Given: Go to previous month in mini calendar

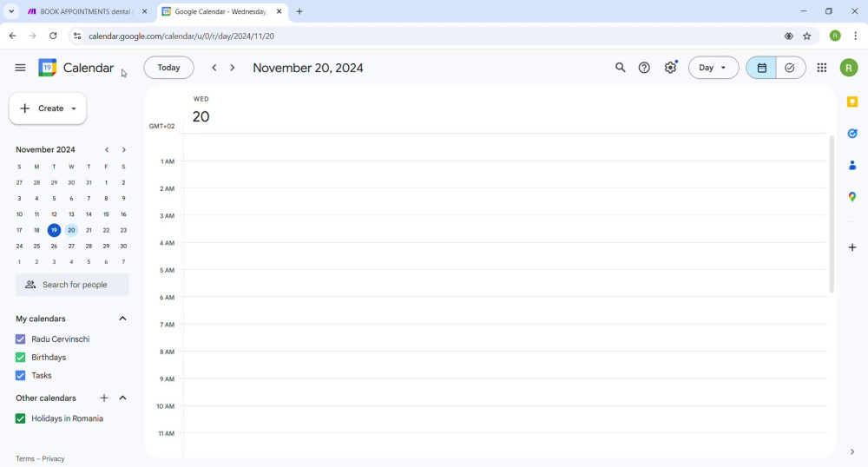Looking at the screenshot, I should (107, 150).
